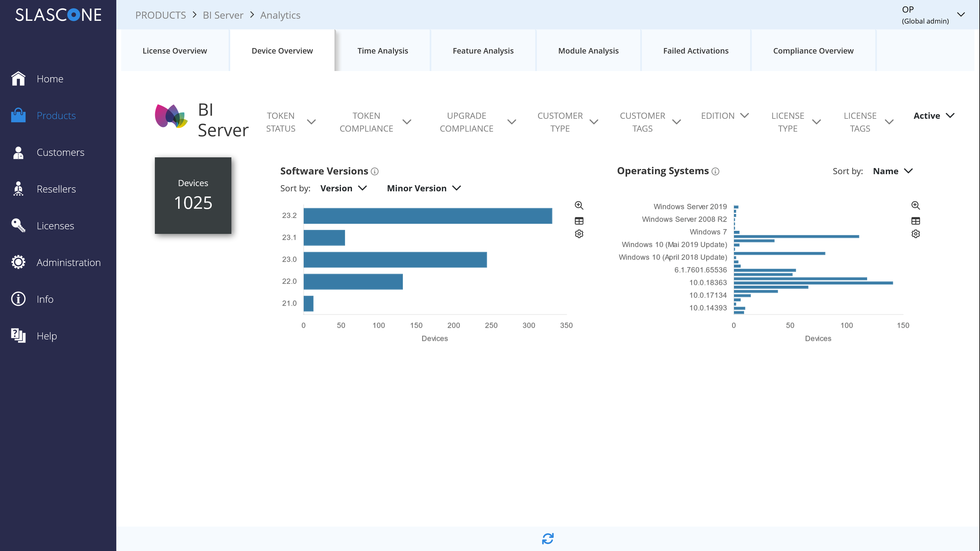Click the BI Server product logo
Viewport: 980px width, 551px height.
pyautogui.click(x=171, y=116)
